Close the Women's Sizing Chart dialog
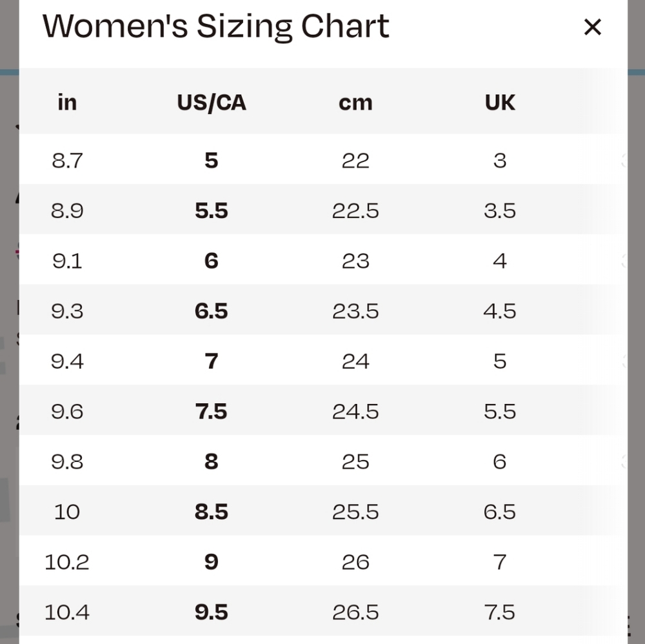The image size is (645, 644). click(x=592, y=27)
